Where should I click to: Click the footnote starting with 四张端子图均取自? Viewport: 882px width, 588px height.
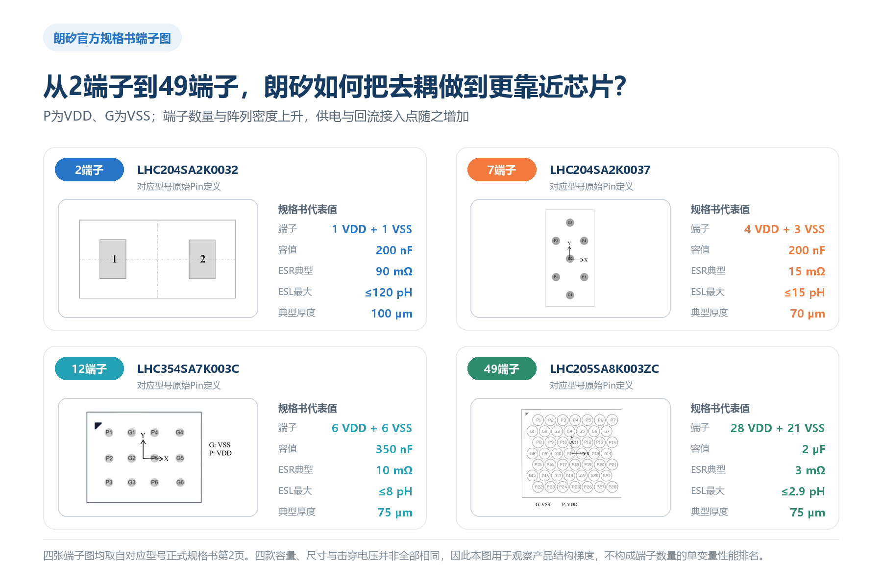(x=404, y=556)
